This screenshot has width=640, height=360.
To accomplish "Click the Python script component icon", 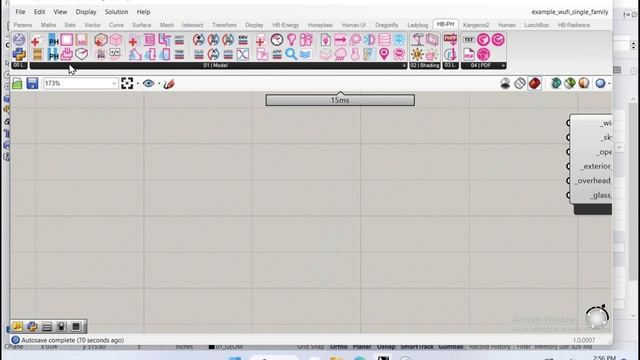I will point(19,54).
